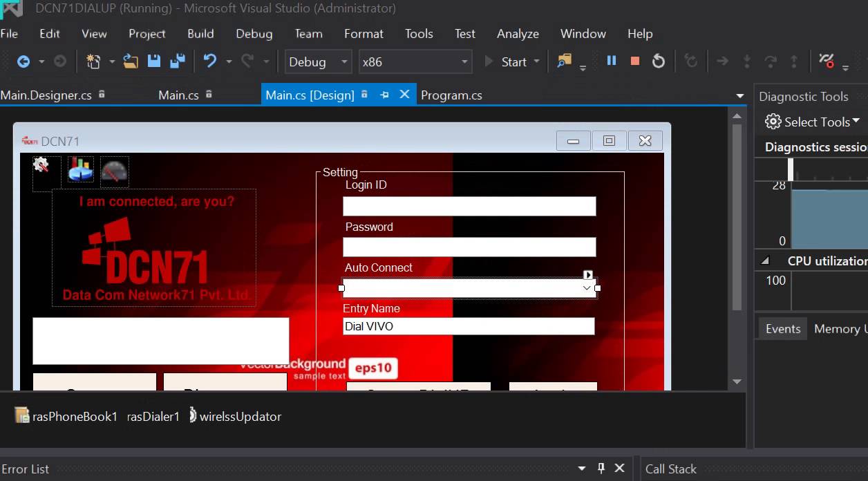Viewport: 868px width, 481px height.
Task: Open the Debug menu
Action: coord(254,33)
